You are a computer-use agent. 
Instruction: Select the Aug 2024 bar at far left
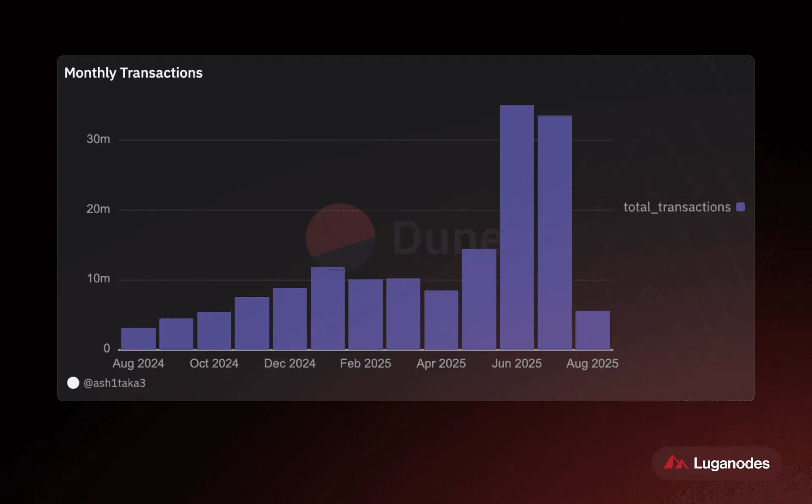click(138, 339)
